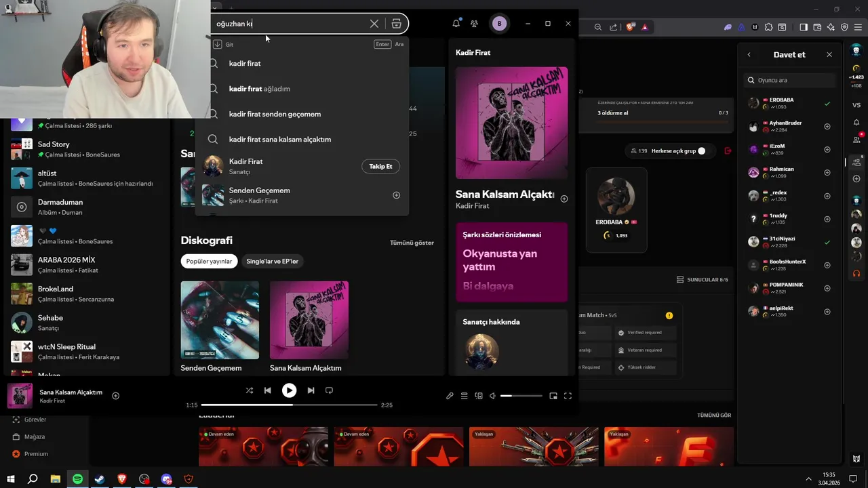Select Single'lar ve EP'ler tab
Viewport: 868px width, 488px height.
click(272, 261)
